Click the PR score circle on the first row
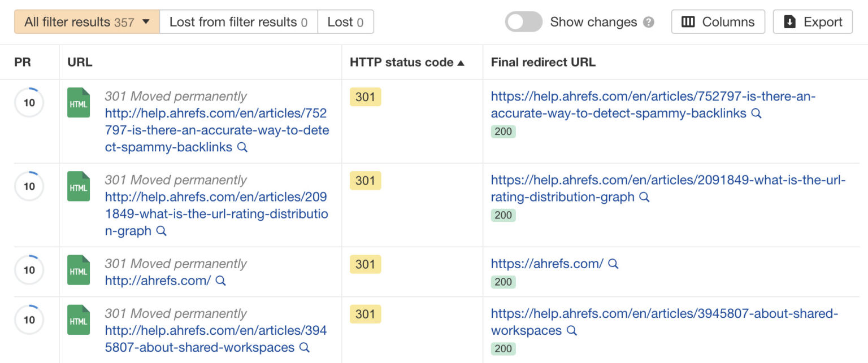Image resolution: width=868 pixels, height=363 pixels. pos(29,103)
